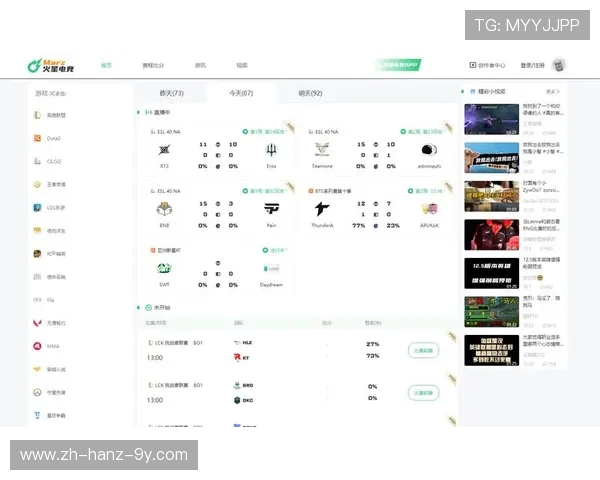Click the 创作者中心 link text
Image resolution: width=600 pixels, height=480 pixels.
click(492, 65)
